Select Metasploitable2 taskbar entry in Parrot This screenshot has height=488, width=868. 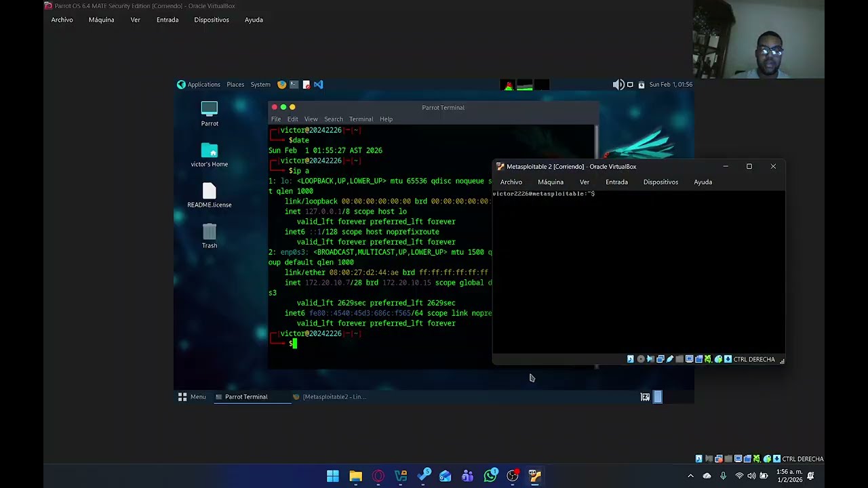pos(330,397)
